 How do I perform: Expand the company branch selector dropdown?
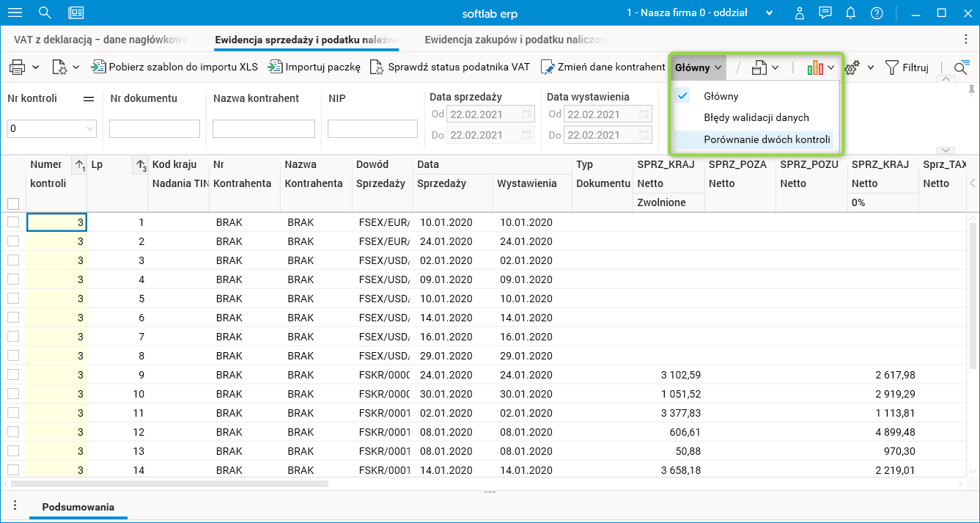(x=769, y=12)
